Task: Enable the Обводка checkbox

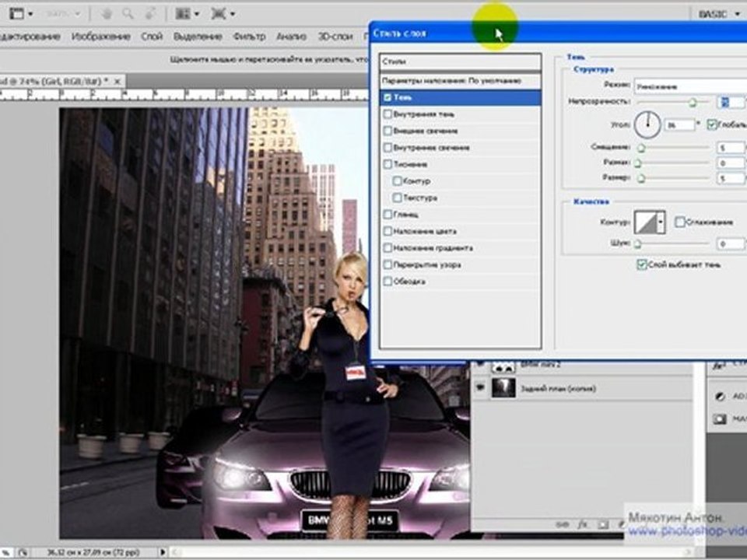Action: point(388,282)
